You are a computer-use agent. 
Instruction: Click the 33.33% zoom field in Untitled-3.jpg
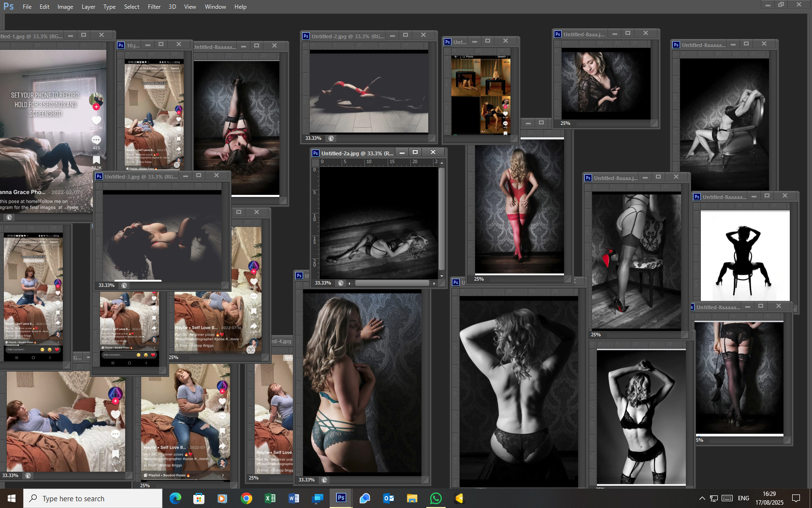click(x=106, y=285)
